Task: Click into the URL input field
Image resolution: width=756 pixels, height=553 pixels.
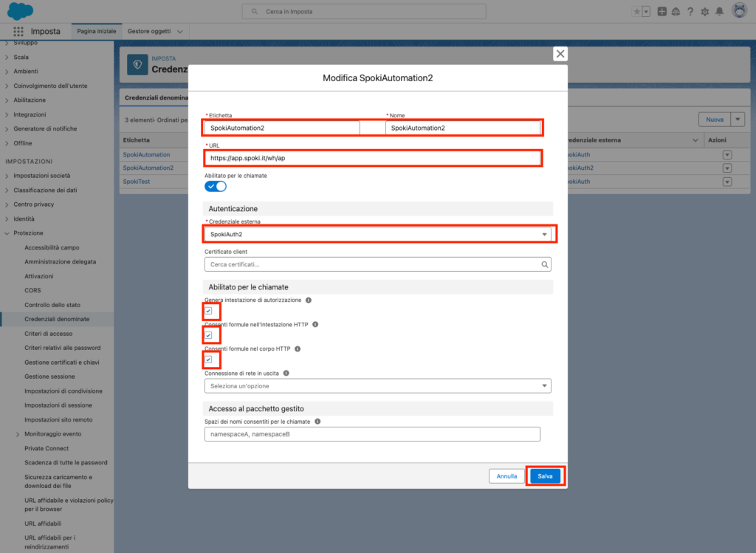Action: tap(373, 158)
